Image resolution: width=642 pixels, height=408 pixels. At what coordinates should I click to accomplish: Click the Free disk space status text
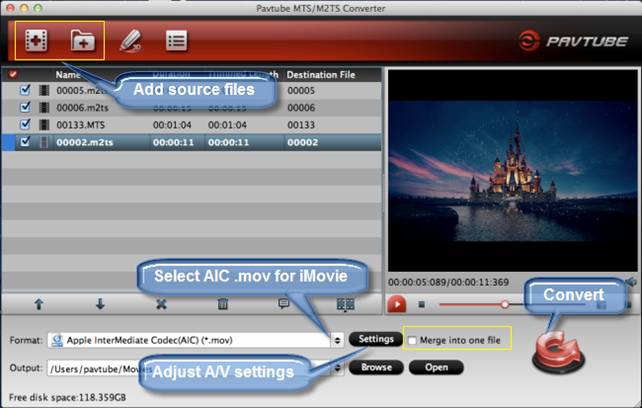click(68, 397)
